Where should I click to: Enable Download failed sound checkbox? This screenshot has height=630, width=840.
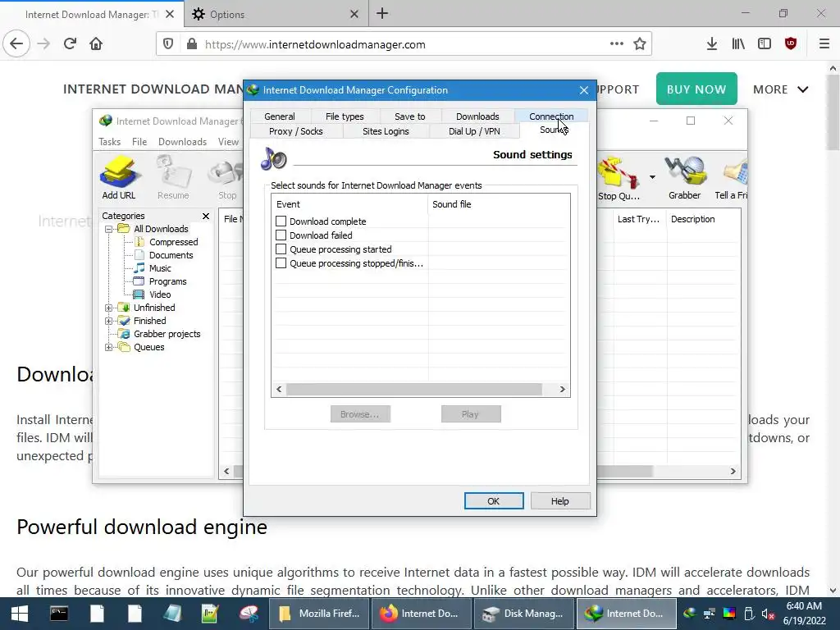[281, 235]
